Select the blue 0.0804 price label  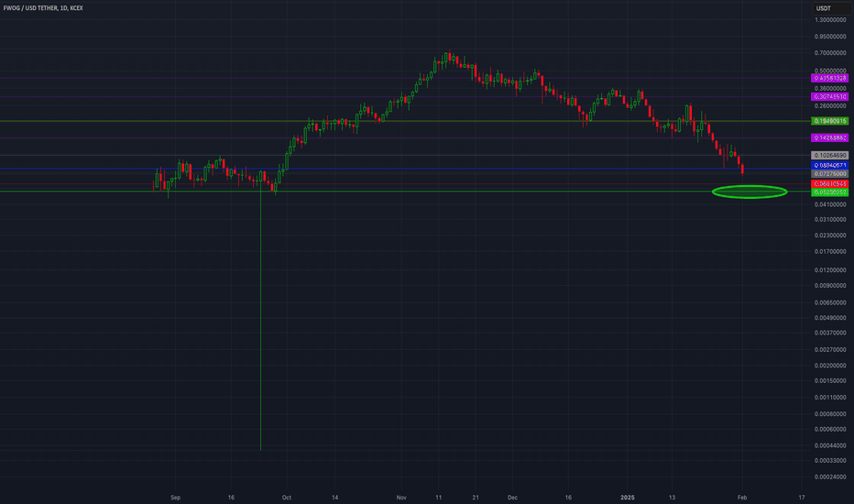(x=829, y=165)
